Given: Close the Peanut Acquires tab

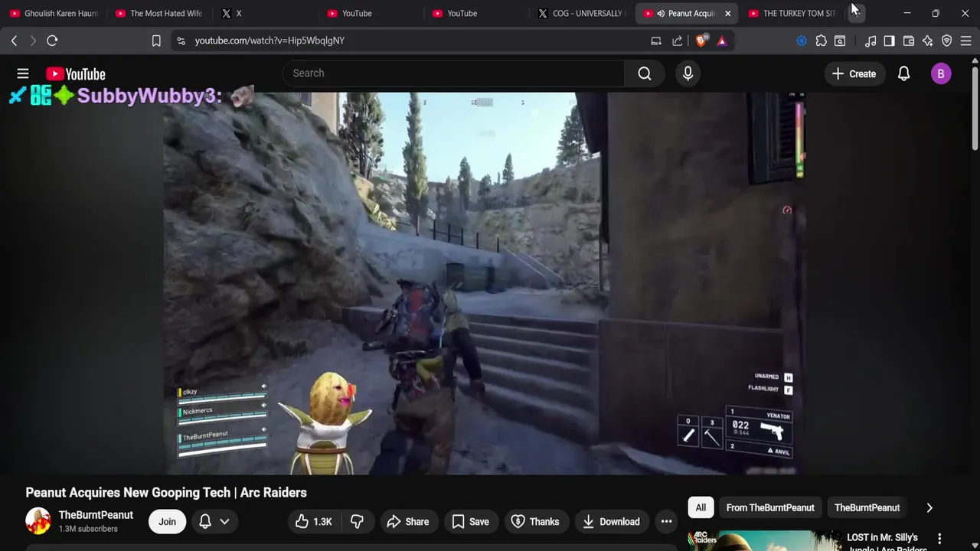Looking at the screenshot, I should pos(727,13).
